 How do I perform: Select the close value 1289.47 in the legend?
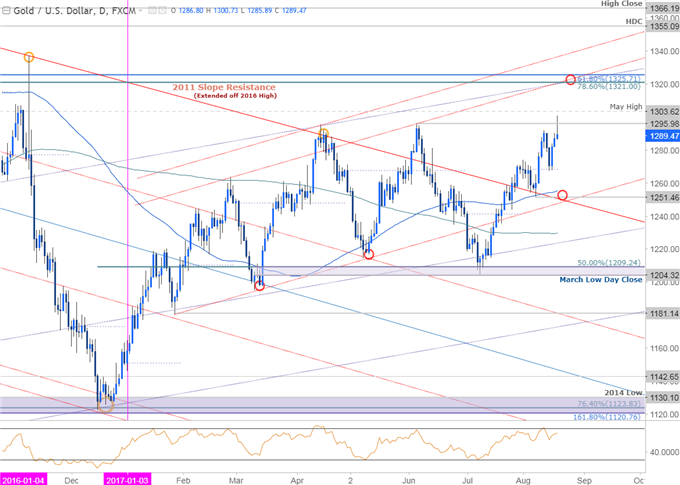point(294,10)
